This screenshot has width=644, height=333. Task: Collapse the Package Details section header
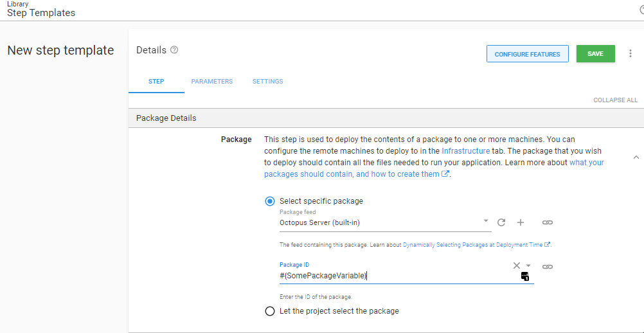pyautogui.click(x=386, y=118)
